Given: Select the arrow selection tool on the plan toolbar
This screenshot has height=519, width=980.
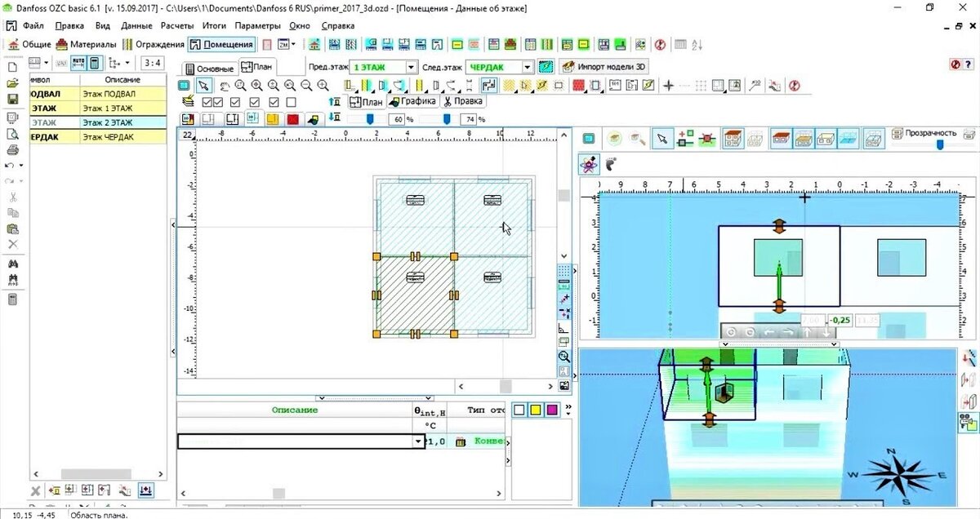Looking at the screenshot, I should pos(204,85).
